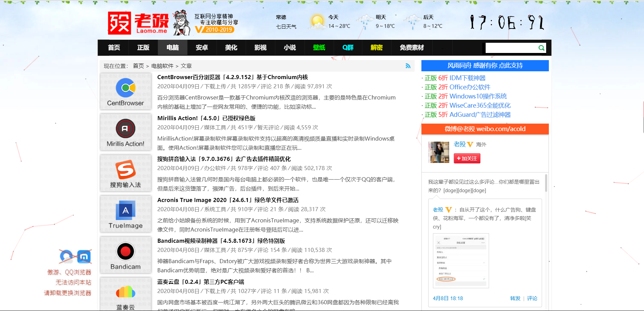Focus the site search input field

click(511, 48)
